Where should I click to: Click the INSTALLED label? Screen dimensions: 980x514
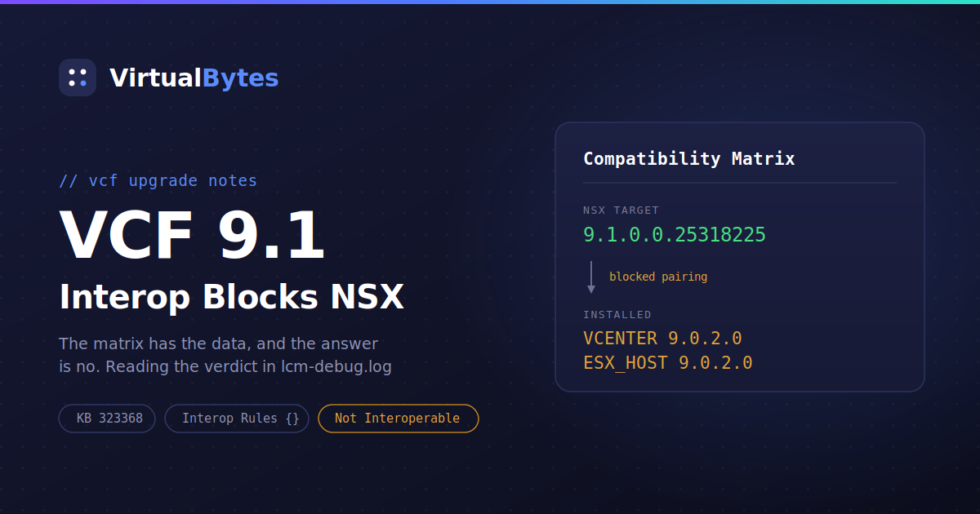(x=617, y=314)
